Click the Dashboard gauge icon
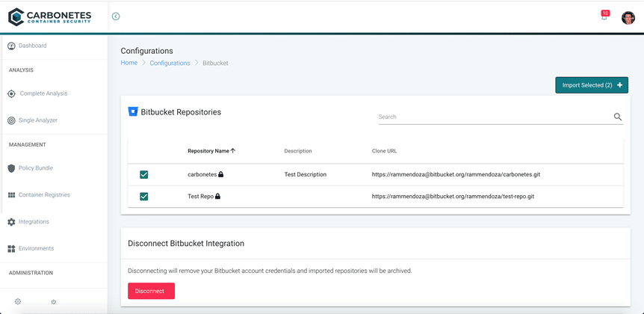The image size is (644, 314). 11,46
